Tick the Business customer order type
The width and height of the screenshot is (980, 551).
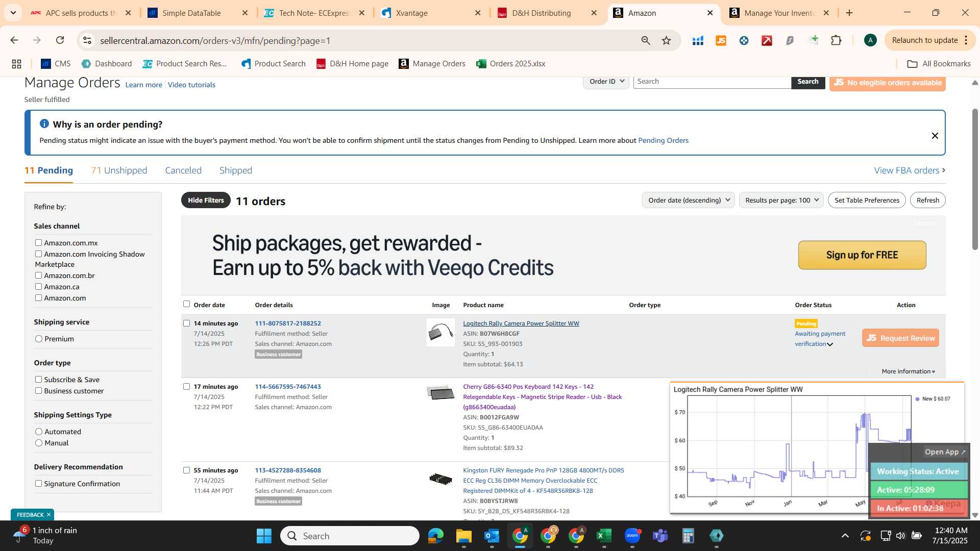(38, 391)
